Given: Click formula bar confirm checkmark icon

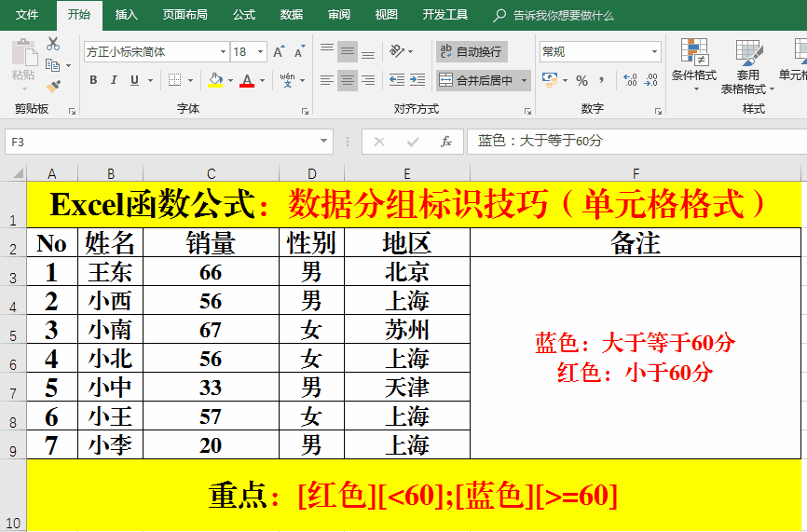Looking at the screenshot, I should pyautogui.click(x=413, y=142).
